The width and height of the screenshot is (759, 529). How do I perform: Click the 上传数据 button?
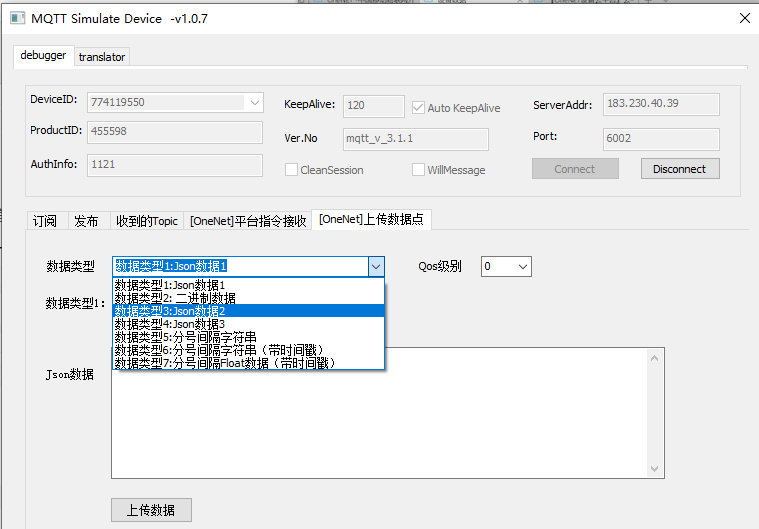pyautogui.click(x=151, y=510)
